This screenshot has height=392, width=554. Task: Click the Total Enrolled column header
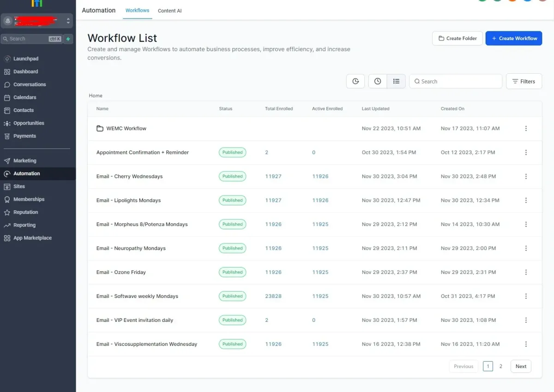[x=279, y=109]
